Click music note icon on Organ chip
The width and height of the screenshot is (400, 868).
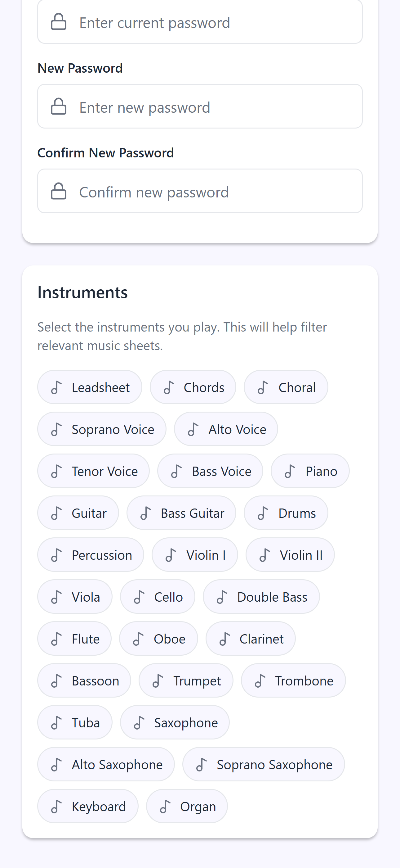pos(165,807)
